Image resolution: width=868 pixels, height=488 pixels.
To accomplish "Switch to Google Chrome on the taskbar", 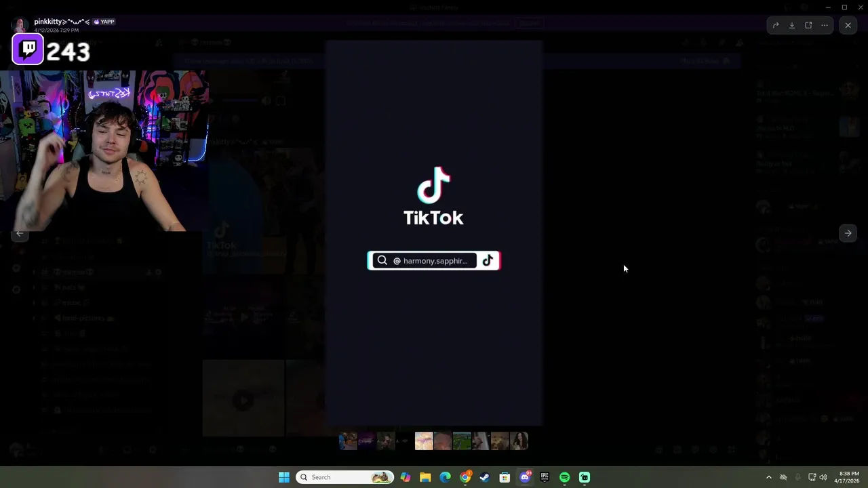I will click(x=465, y=477).
